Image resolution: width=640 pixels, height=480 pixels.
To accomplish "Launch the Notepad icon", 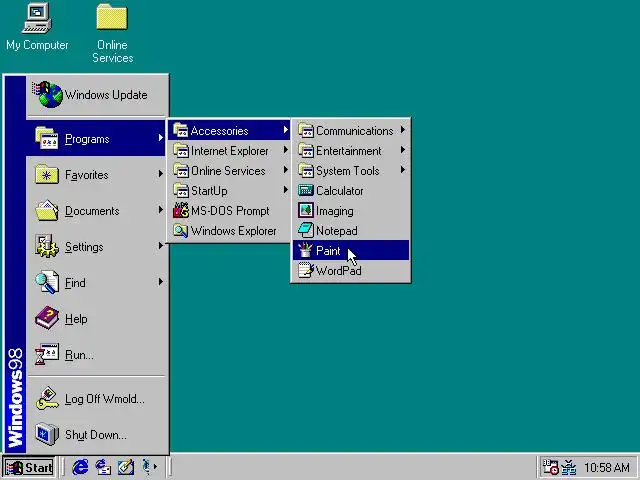I will [306, 231].
